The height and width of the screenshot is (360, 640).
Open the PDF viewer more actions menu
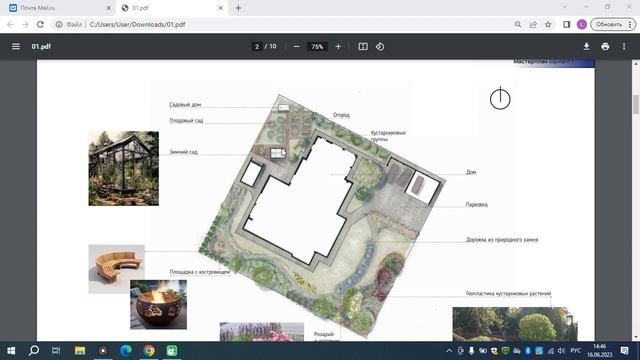click(624, 47)
